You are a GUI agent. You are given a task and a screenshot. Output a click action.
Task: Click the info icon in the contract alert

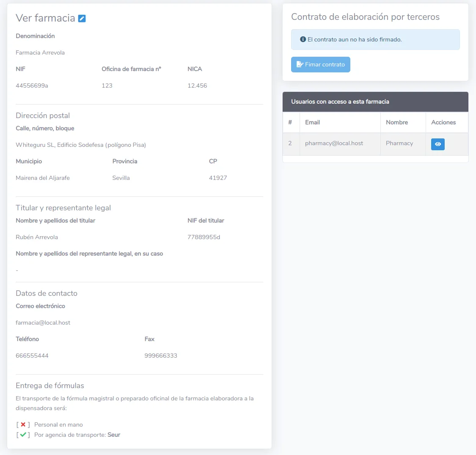(x=303, y=39)
